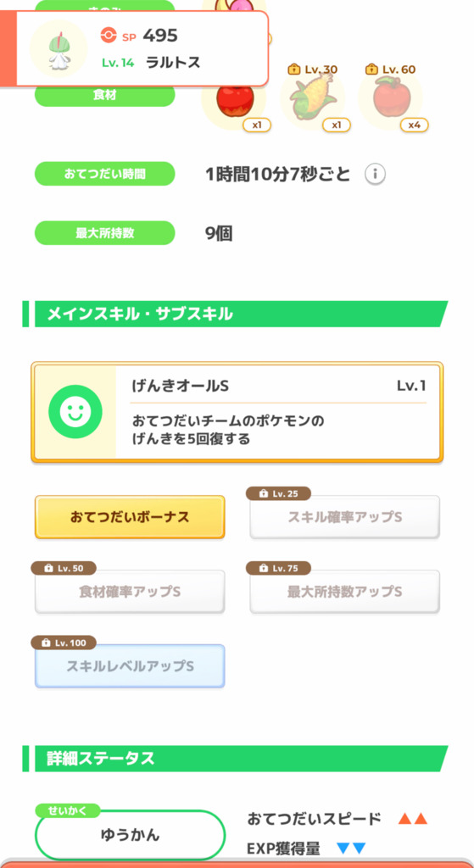Tap the 食材 green label
Image resolution: width=474 pixels, height=868 pixels.
point(104,97)
